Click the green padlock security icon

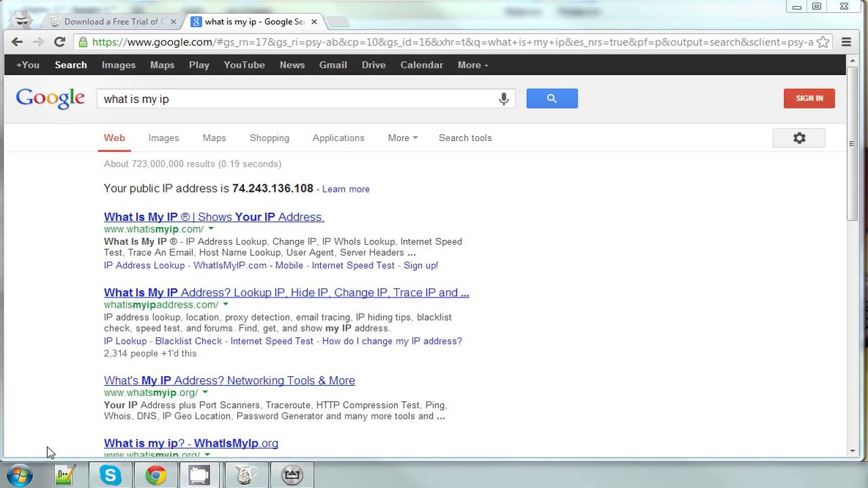[x=83, y=42]
